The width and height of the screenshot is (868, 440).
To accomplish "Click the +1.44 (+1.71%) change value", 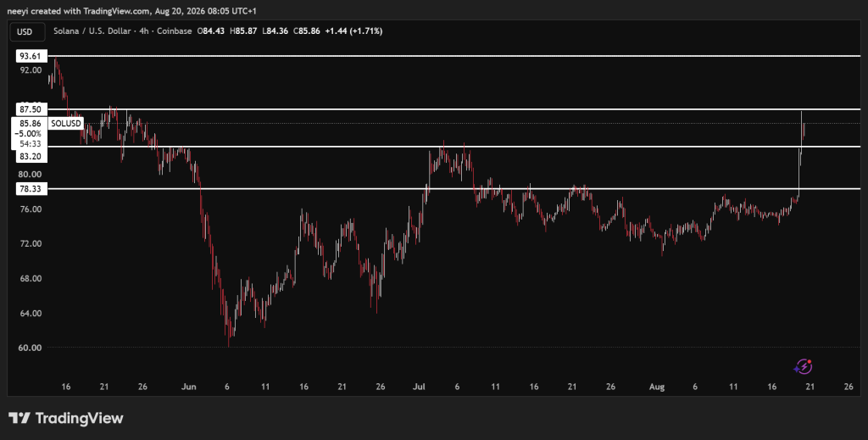I will (x=353, y=31).
